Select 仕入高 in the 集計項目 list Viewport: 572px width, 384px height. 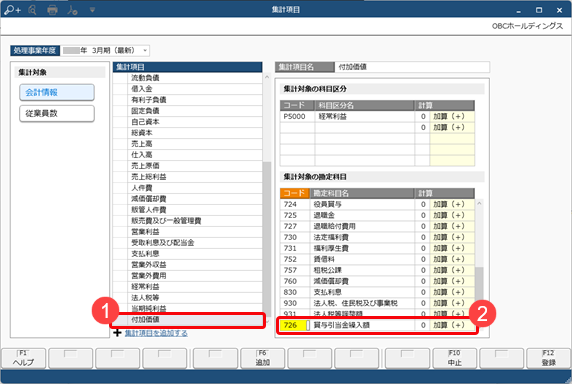click(188, 155)
